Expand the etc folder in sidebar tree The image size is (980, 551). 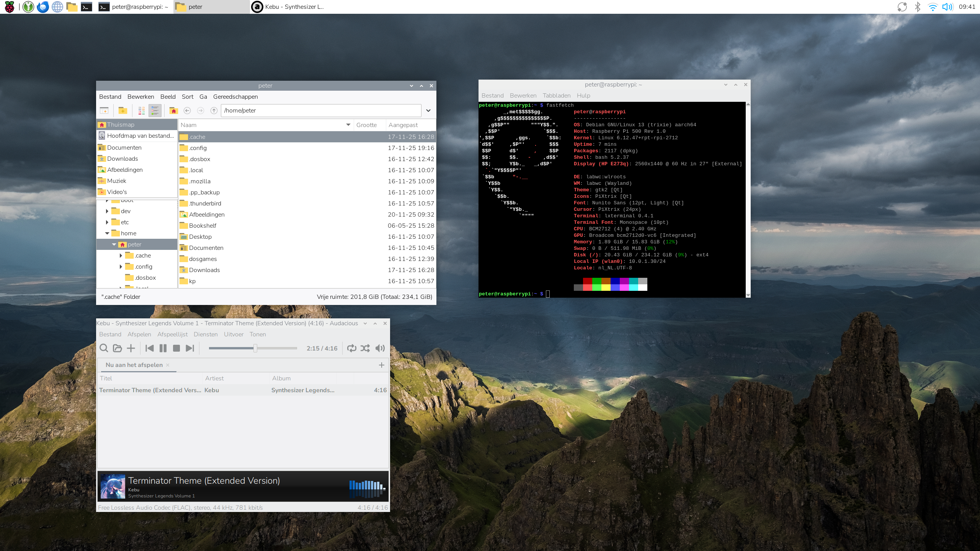click(107, 222)
